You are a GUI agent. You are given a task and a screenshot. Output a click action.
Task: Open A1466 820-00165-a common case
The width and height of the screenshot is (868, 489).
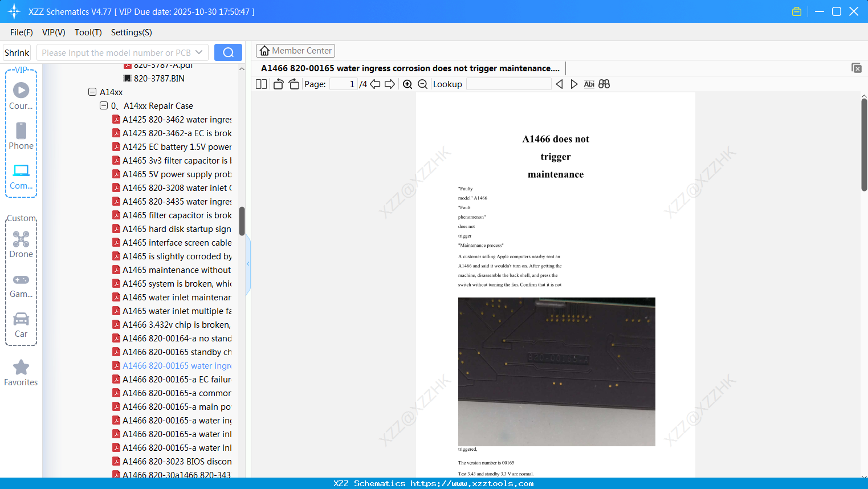[172, 393]
